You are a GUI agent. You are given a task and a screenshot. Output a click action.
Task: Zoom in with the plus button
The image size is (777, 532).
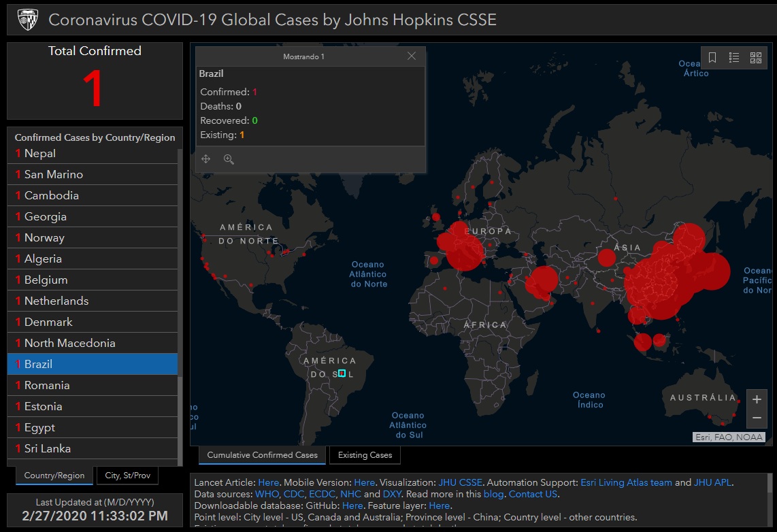pyautogui.click(x=757, y=399)
